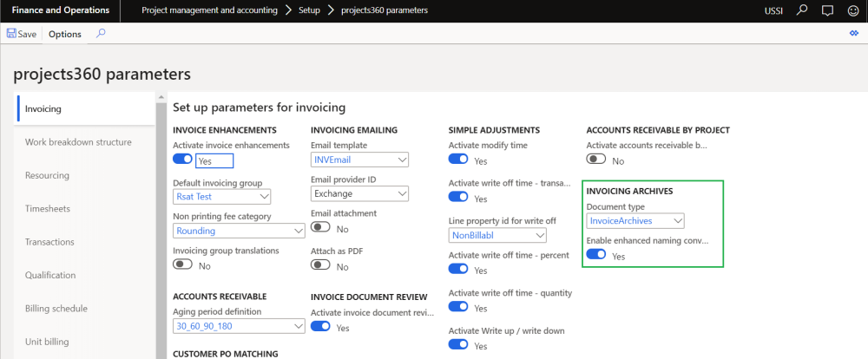Open the Default invoicing group dropdown
This screenshot has height=359, width=868.
[x=265, y=197]
